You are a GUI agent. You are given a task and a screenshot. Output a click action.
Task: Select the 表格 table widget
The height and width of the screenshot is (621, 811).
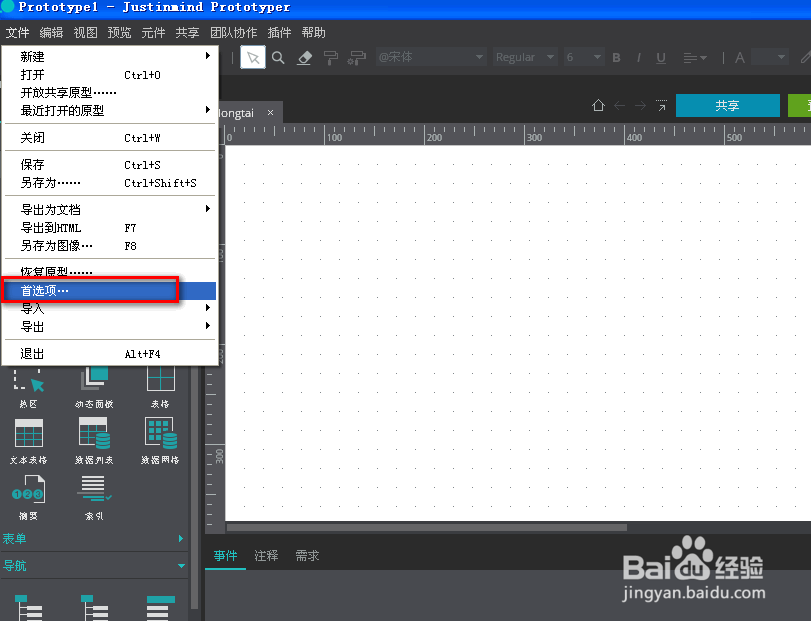tap(160, 387)
